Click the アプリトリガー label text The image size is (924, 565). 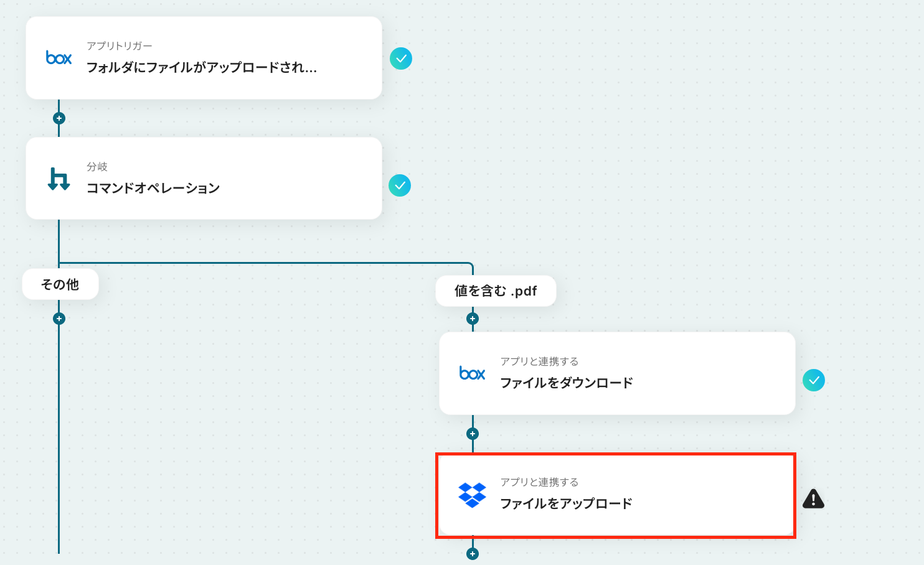click(120, 46)
